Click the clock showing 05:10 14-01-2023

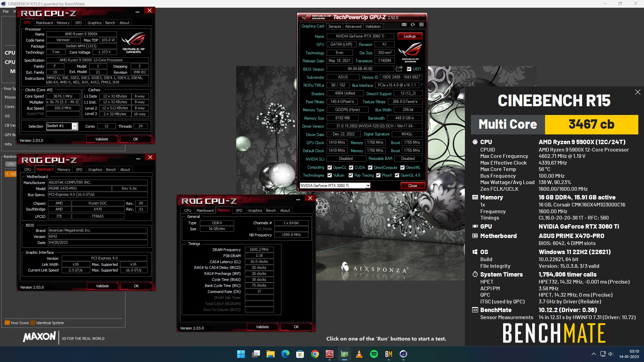click(629, 354)
